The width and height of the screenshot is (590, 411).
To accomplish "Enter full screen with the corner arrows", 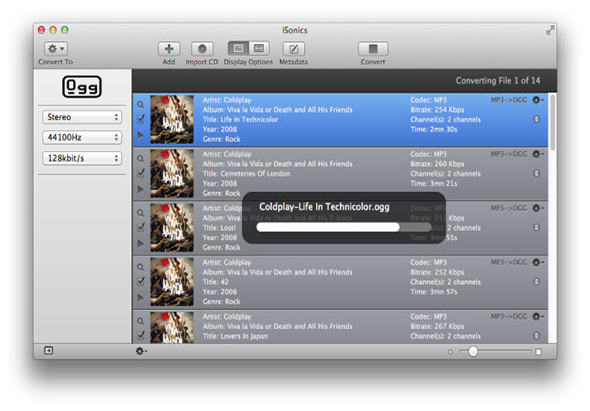I will pos(550,30).
